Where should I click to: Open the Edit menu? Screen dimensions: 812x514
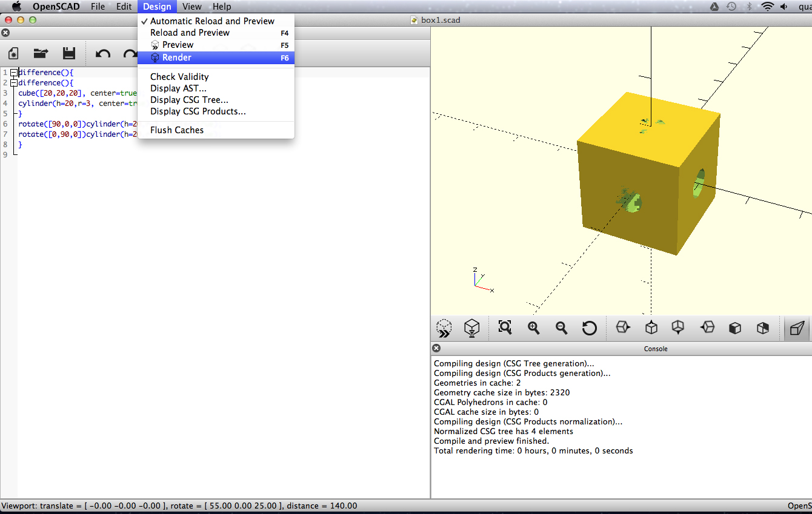point(124,7)
